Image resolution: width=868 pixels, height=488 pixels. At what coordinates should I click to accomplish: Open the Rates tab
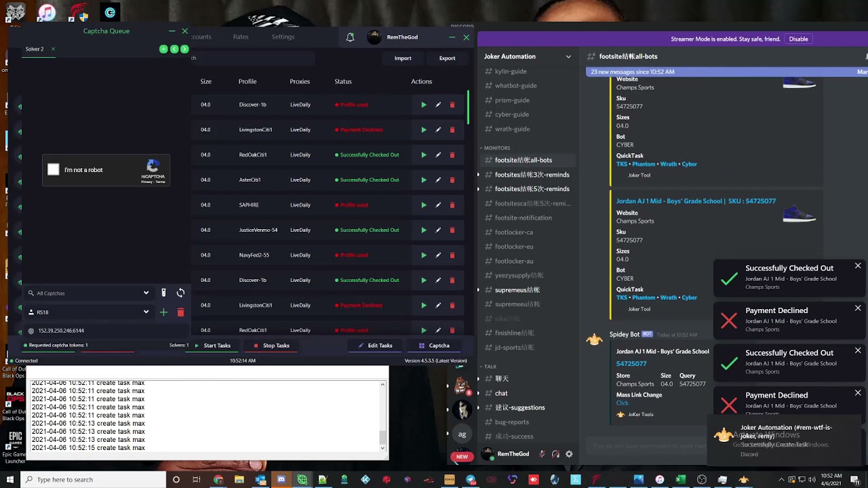point(241,37)
